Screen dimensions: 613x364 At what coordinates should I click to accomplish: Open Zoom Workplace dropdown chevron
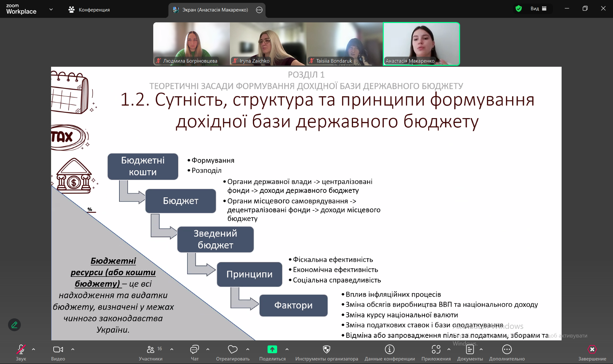51,10
